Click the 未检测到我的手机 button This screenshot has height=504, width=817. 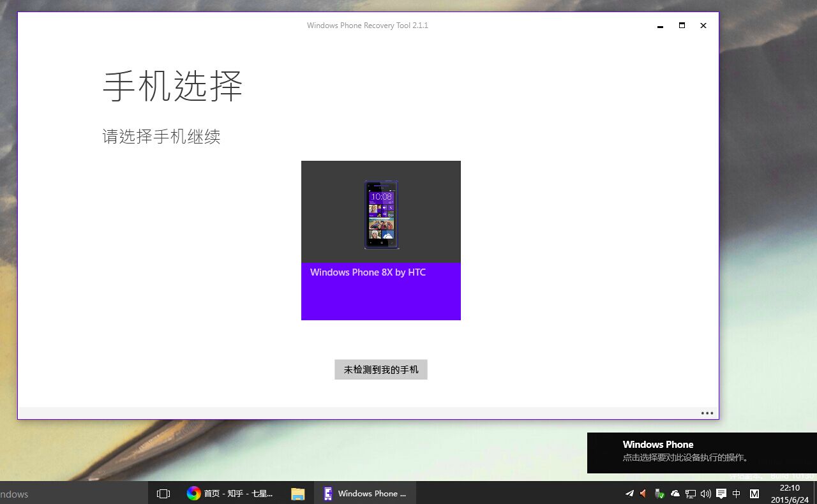click(381, 369)
